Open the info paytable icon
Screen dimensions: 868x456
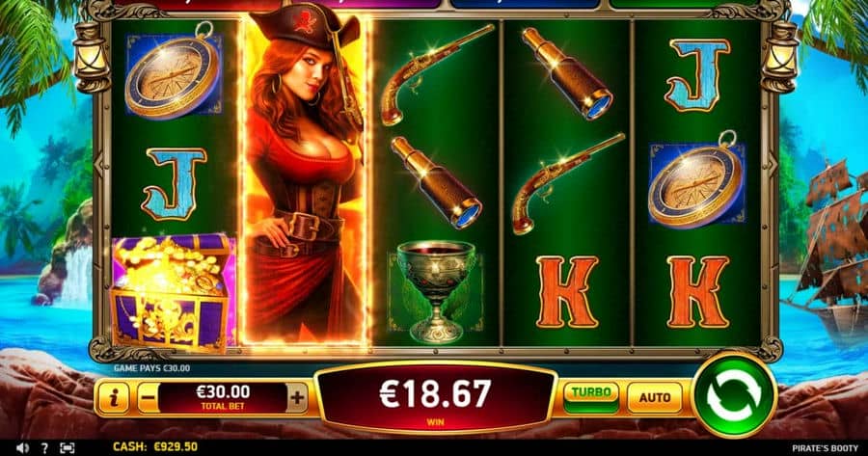tap(114, 397)
